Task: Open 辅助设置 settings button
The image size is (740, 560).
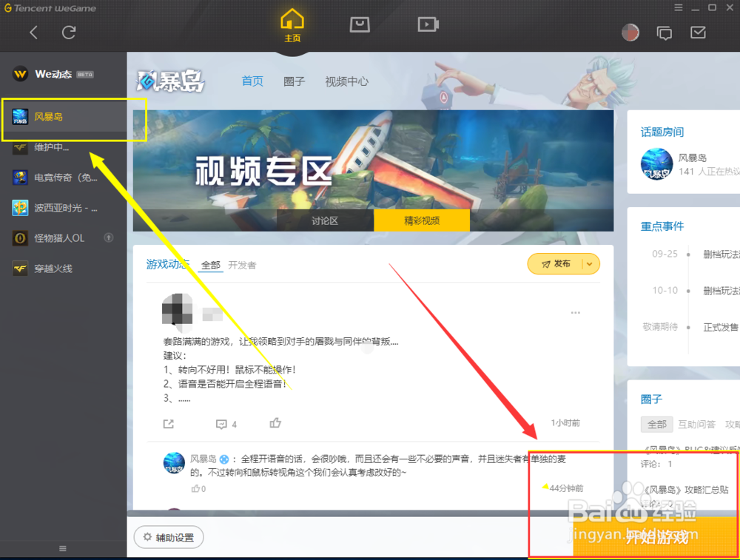Action: click(169, 537)
